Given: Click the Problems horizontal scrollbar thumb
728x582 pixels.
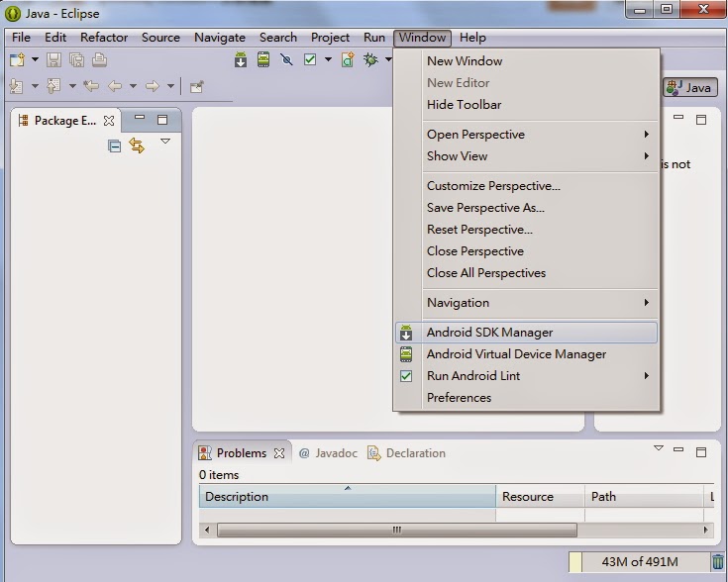Looking at the screenshot, I should 397,530.
